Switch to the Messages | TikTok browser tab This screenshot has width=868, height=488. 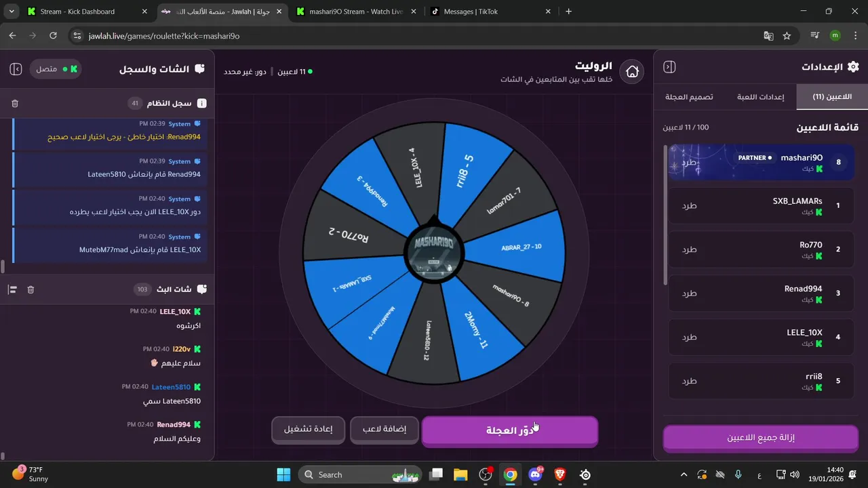coord(490,12)
